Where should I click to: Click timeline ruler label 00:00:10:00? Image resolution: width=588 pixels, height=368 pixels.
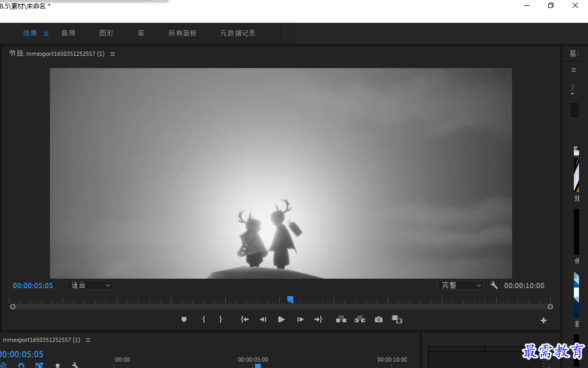click(x=392, y=359)
